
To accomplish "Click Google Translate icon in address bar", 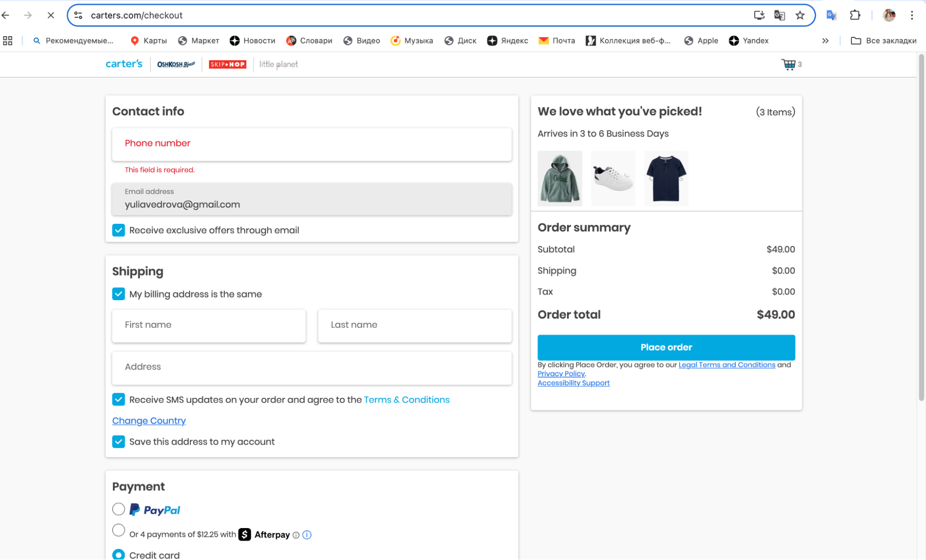I will click(x=780, y=15).
